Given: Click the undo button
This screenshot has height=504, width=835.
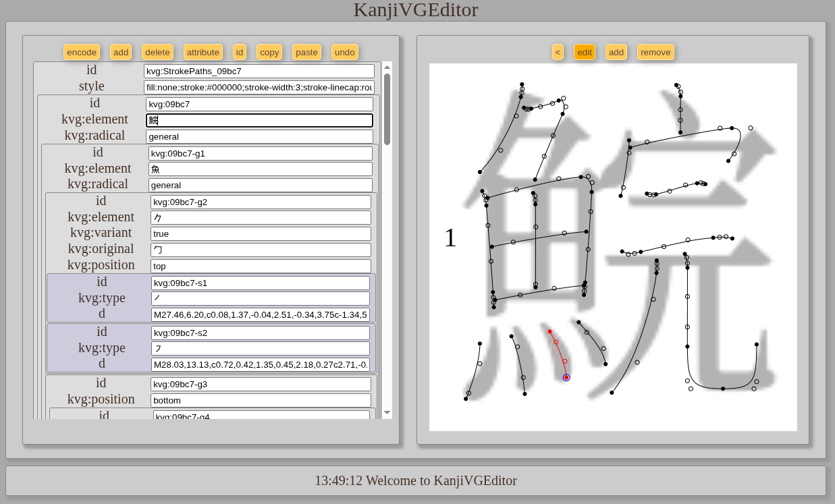Looking at the screenshot, I should coord(345,52).
